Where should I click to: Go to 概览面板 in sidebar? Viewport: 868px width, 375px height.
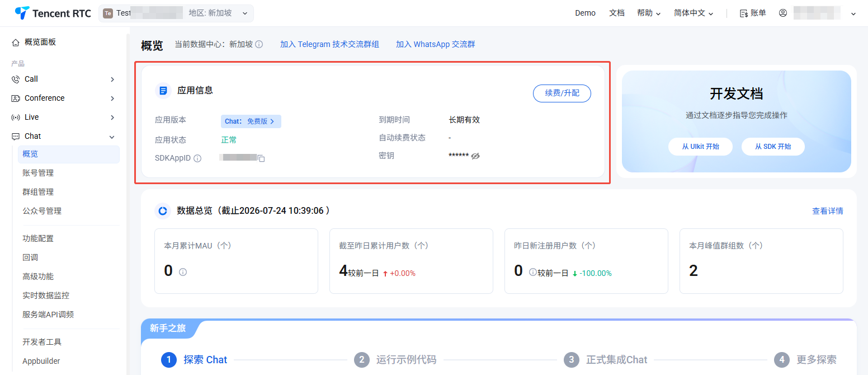[x=40, y=42]
